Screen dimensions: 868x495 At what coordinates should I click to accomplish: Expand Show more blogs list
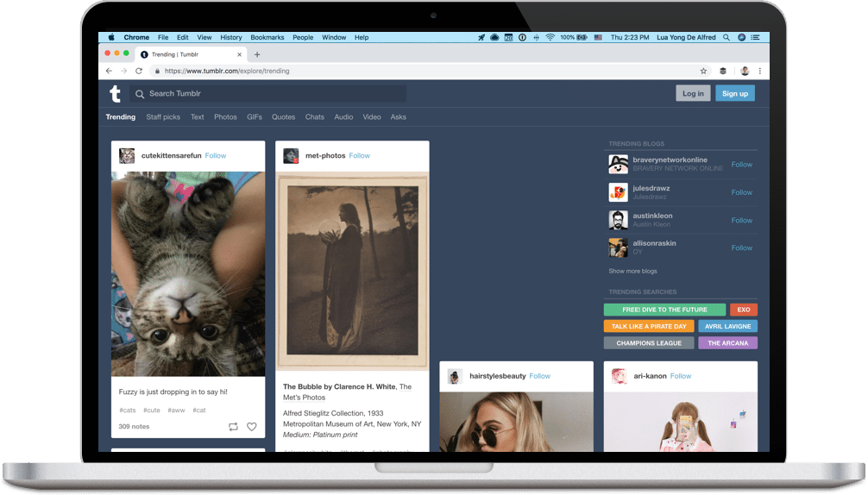[632, 271]
